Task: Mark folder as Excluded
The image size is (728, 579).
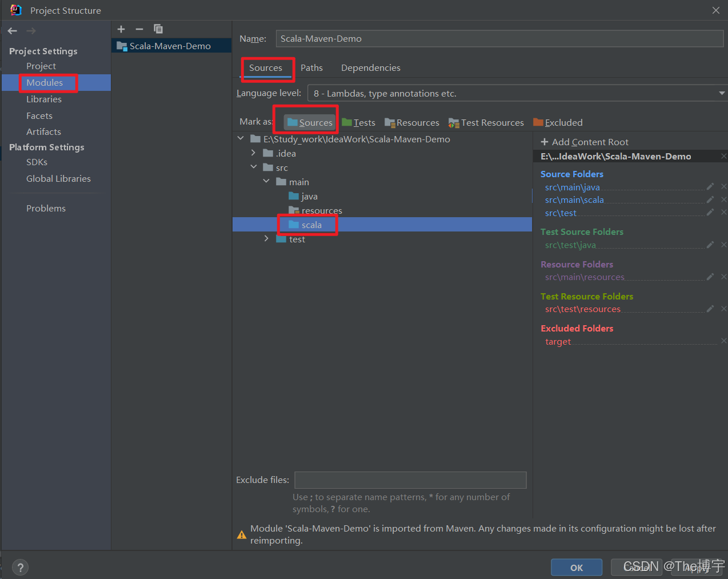Action: point(558,123)
